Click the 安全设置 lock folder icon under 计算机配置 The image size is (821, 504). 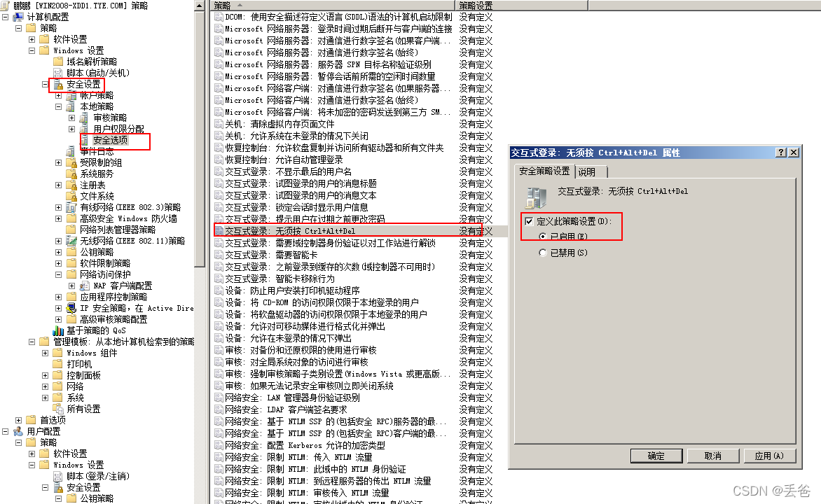coord(58,84)
